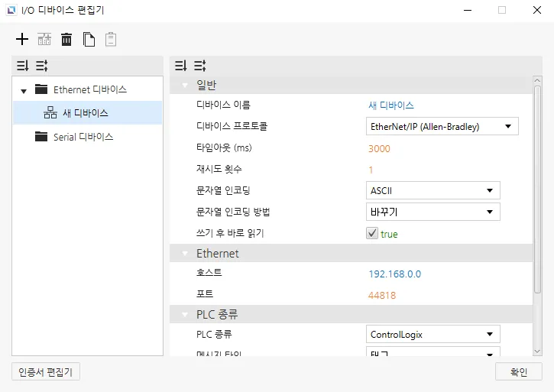
Task: Select the Serial 디바이스 folder
Action: [x=83, y=137]
